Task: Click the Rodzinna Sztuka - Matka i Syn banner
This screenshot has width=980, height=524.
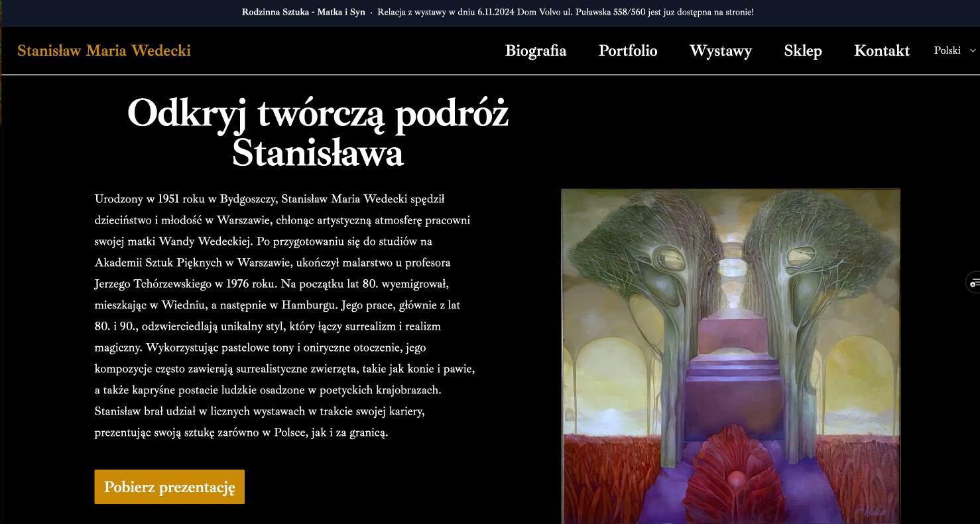Action: [x=304, y=12]
